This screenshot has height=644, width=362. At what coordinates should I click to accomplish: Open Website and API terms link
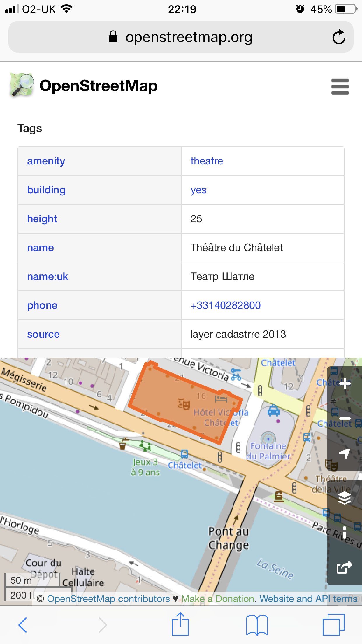pos(308,598)
